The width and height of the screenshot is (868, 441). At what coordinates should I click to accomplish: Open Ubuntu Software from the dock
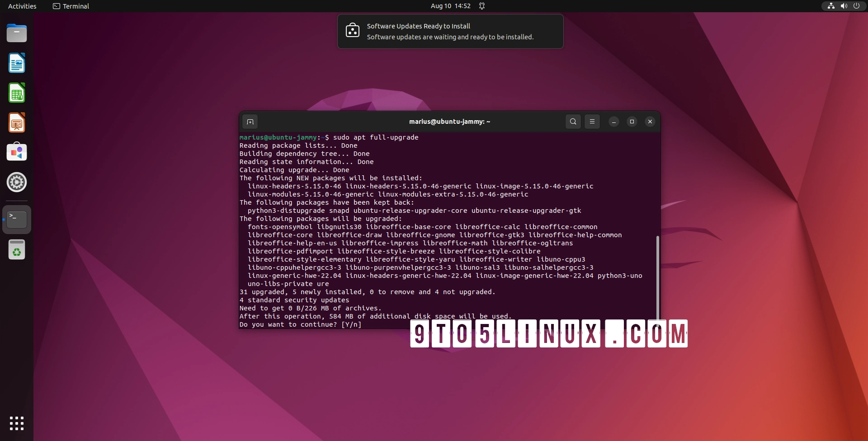(17, 152)
